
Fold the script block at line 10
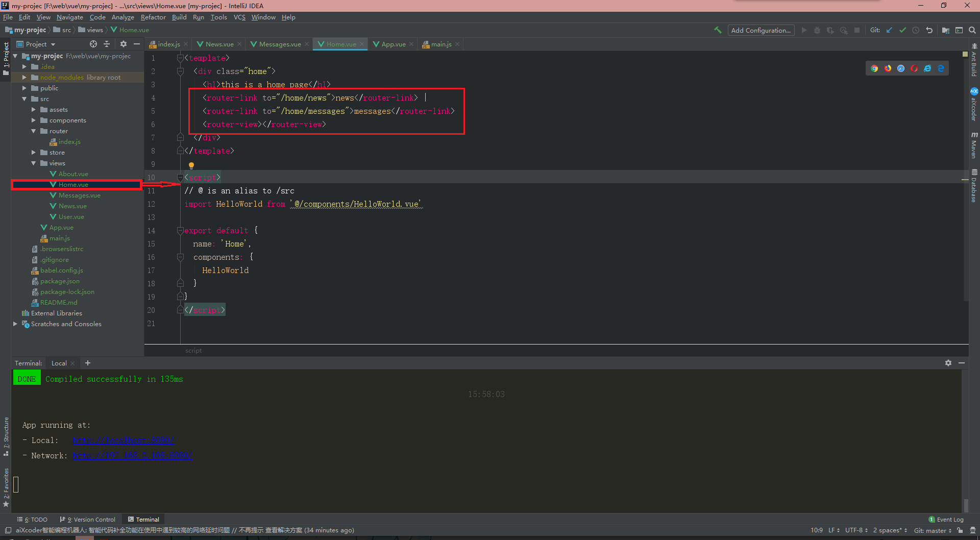180,178
